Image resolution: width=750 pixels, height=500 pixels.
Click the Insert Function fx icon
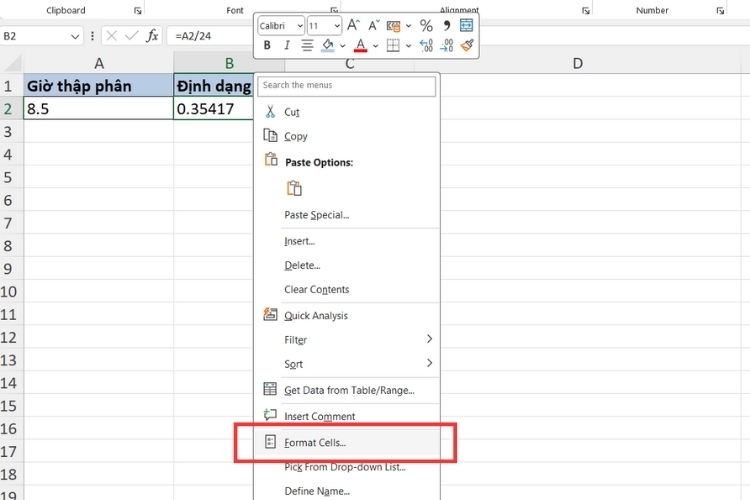(152, 36)
